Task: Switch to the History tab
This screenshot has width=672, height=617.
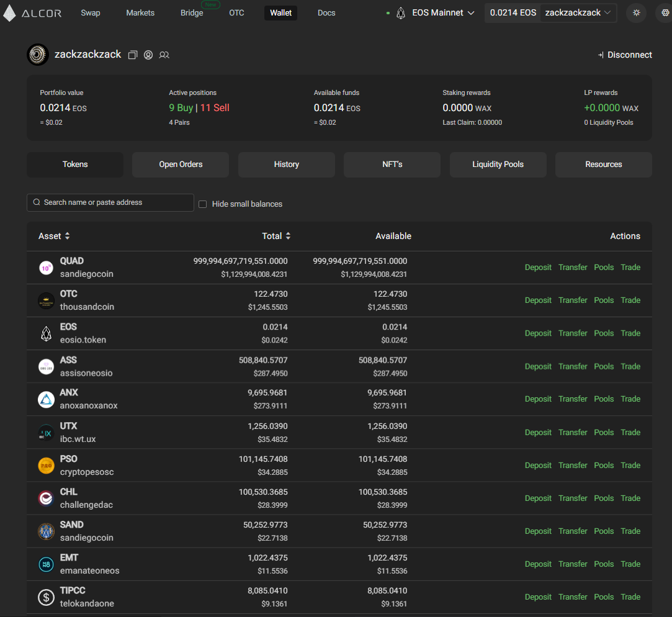Action: coord(286,164)
